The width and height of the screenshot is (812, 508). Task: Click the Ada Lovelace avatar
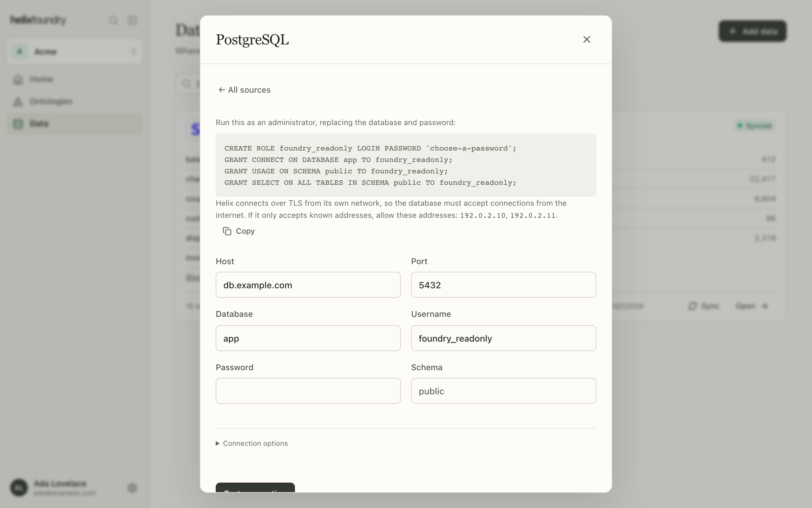[19, 488]
